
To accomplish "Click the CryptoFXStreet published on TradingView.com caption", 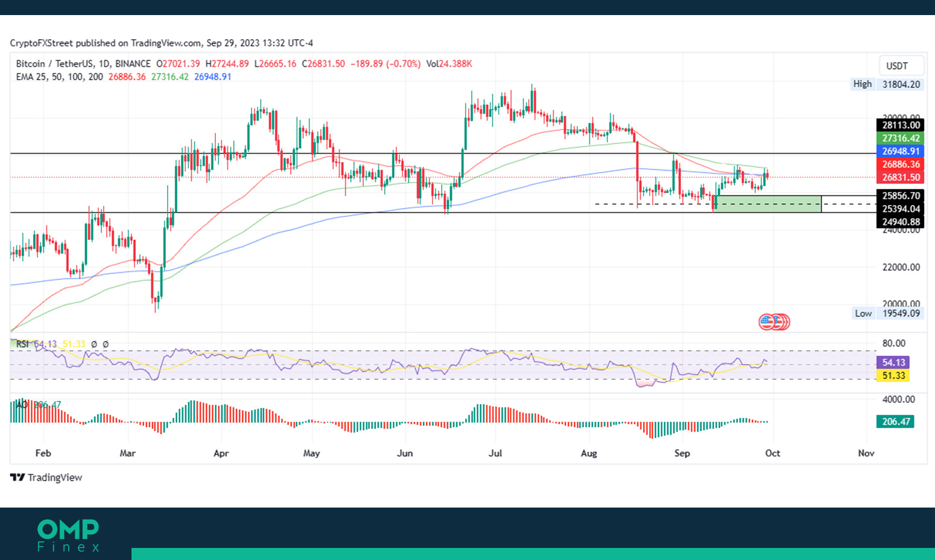I will (x=162, y=43).
